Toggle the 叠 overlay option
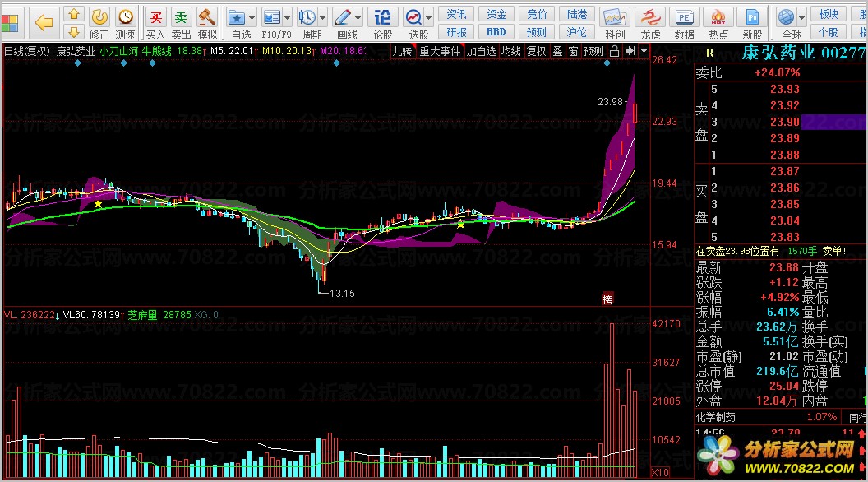This screenshot has width=868, height=482. (x=557, y=51)
